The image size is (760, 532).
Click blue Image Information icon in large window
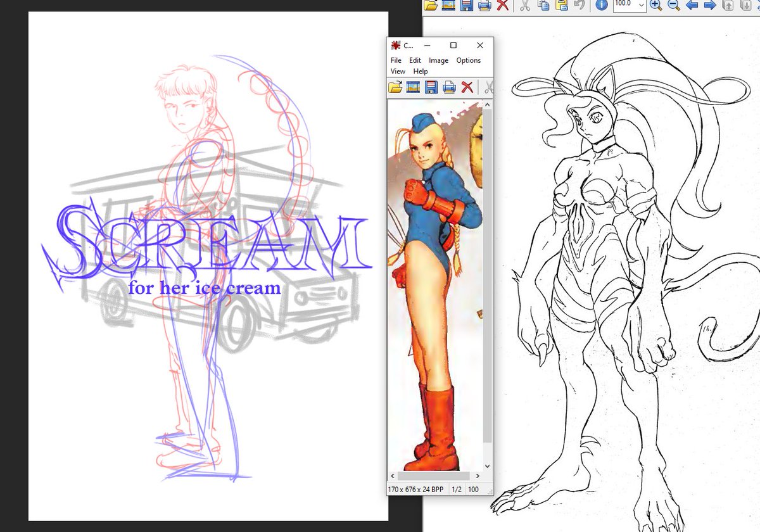601,4
